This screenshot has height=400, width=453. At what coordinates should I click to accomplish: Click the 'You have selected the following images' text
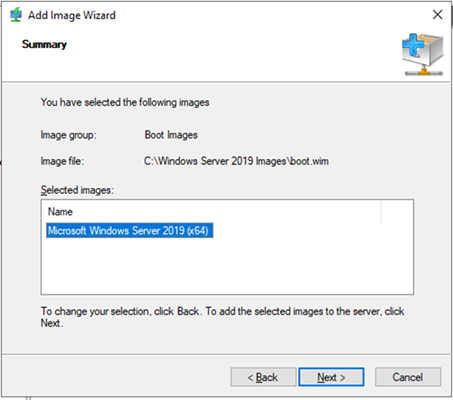click(125, 102)
